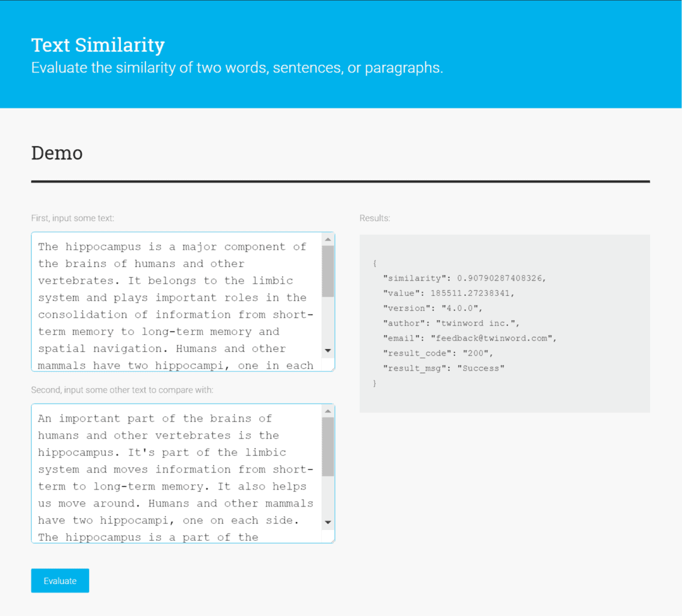Click the up arrow of second text scrollbar

click(328, 411)
